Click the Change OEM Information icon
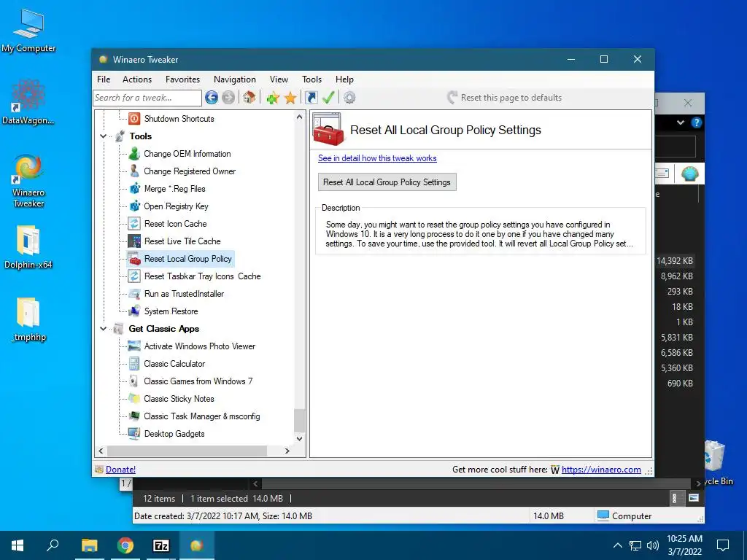Image resolution: width=747 pixels, height=560 pixels. [134, 154]
